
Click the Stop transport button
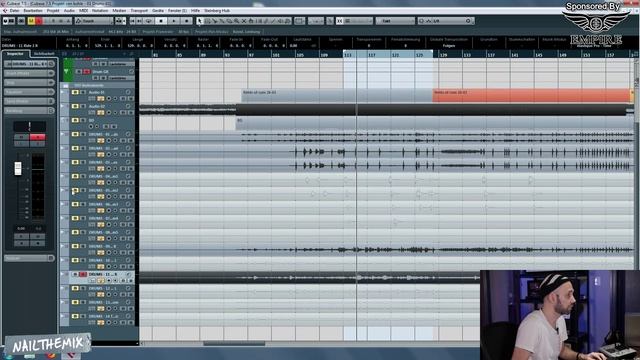[161, 21]
